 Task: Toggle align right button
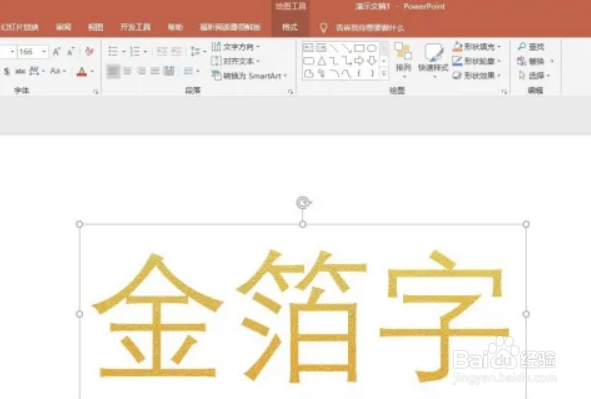(x=141, y=71)
